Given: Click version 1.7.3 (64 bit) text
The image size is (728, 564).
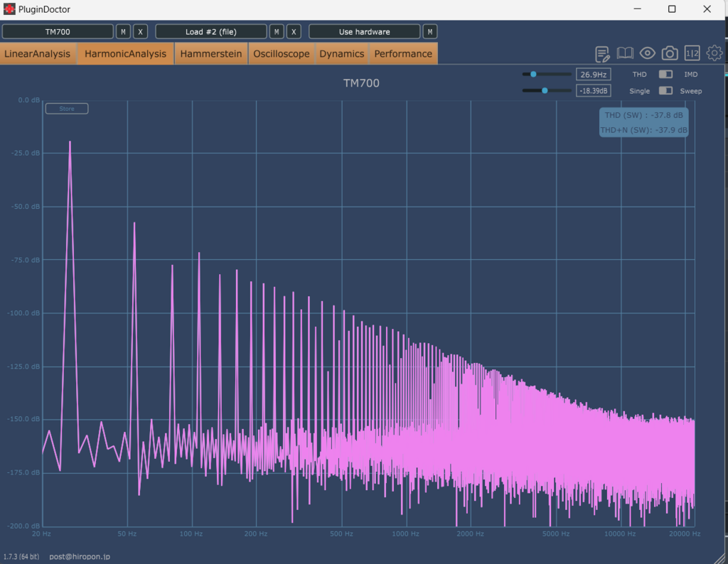Looking at the screenshot, I should (21, 557).
